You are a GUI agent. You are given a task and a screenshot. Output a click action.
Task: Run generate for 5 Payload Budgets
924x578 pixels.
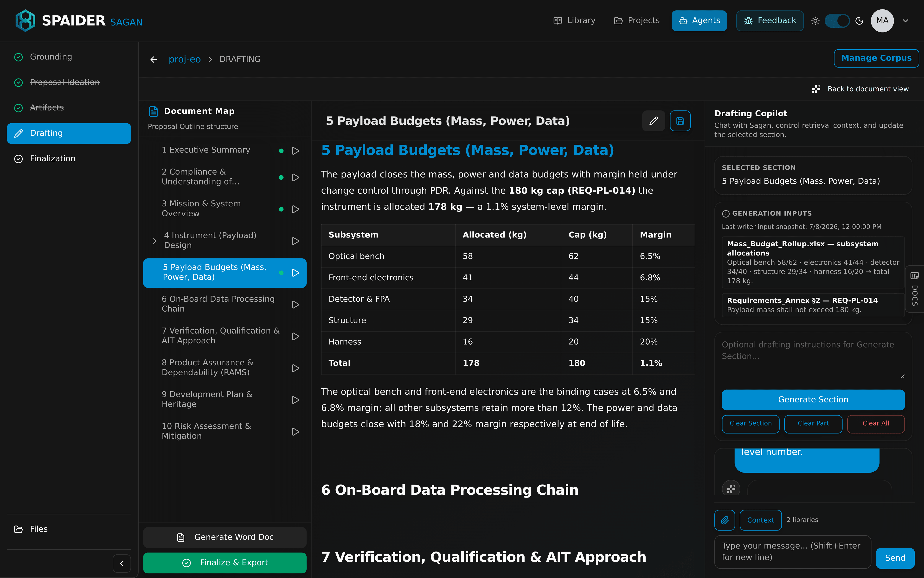295,273
